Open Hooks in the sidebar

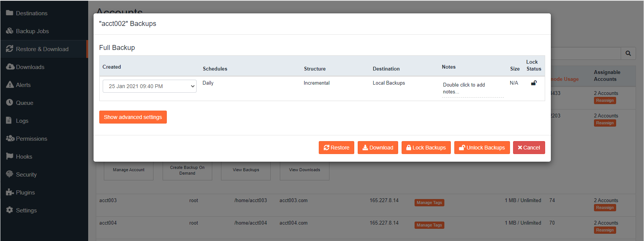44,156
